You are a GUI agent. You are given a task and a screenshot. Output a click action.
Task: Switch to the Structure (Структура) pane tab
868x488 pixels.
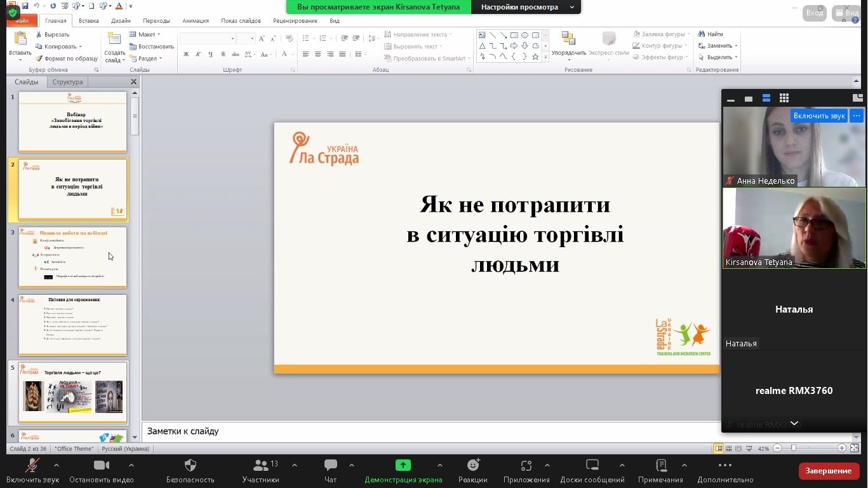68,82
